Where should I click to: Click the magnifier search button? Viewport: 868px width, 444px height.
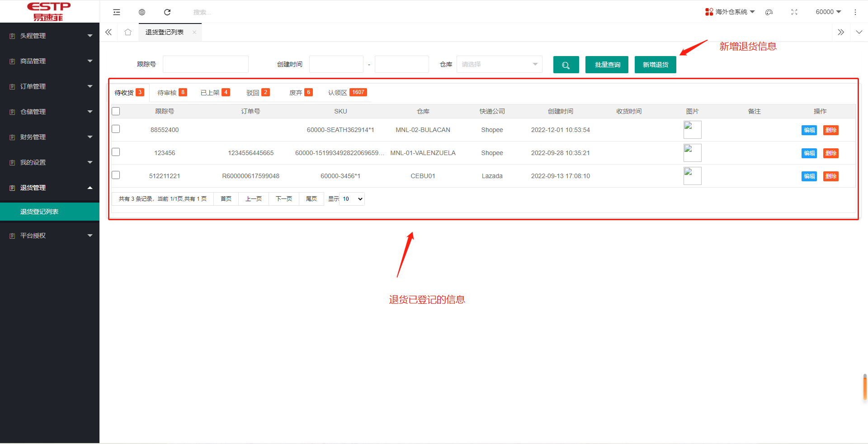(x=566, y=65)
